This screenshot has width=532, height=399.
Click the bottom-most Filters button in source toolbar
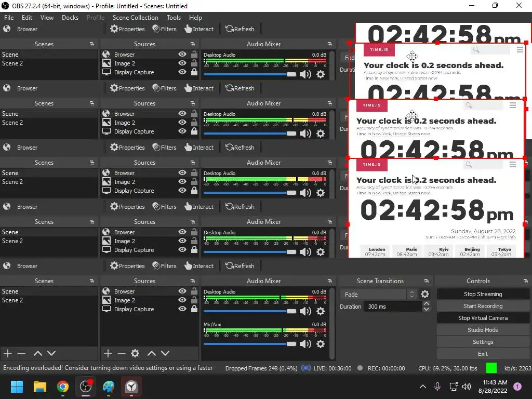tap(165, 266)
